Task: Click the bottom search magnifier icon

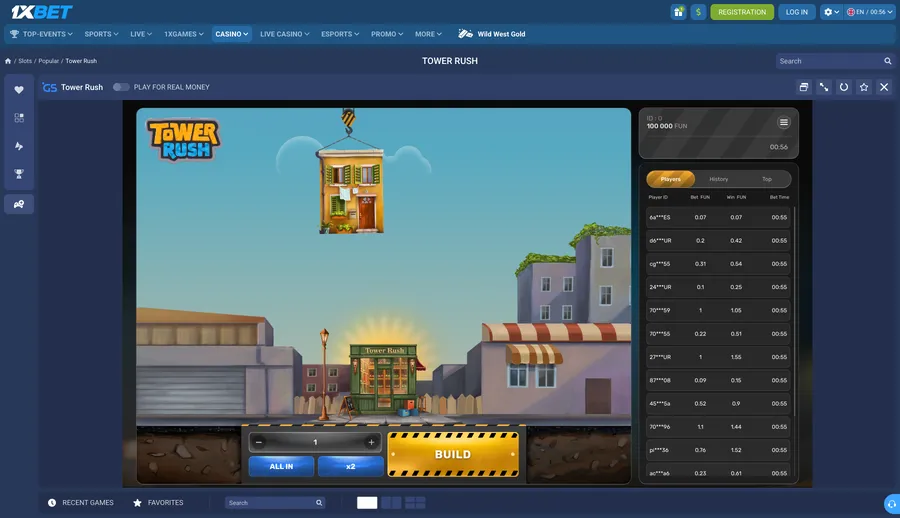Action: [x=319, y=502]
